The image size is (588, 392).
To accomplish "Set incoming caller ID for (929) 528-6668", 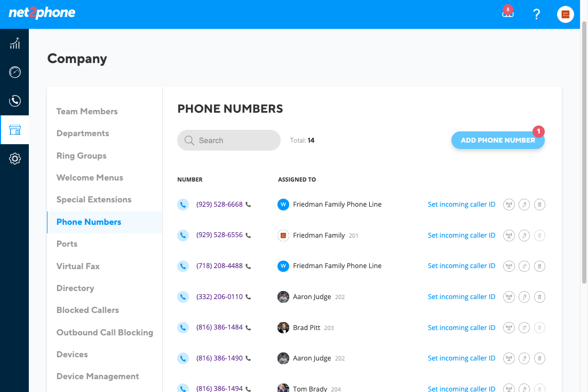I will coord(461,205).
